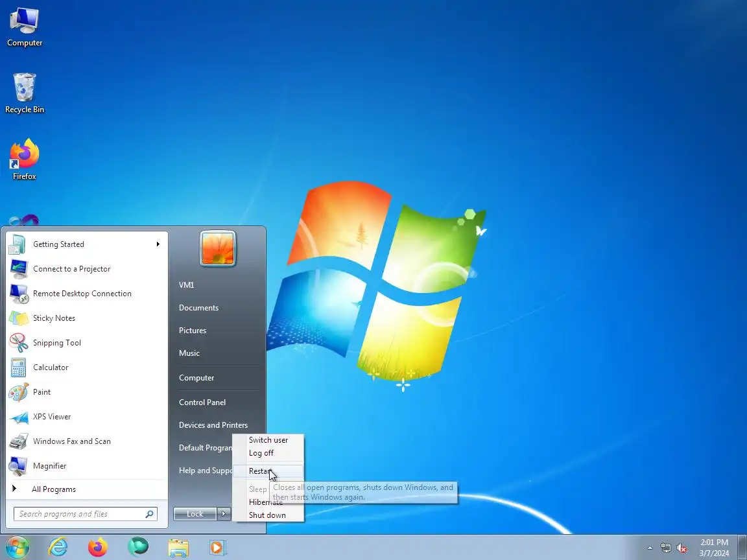
Task: Click the Show desktop strip at taskbar end
Action: point(742,548)
